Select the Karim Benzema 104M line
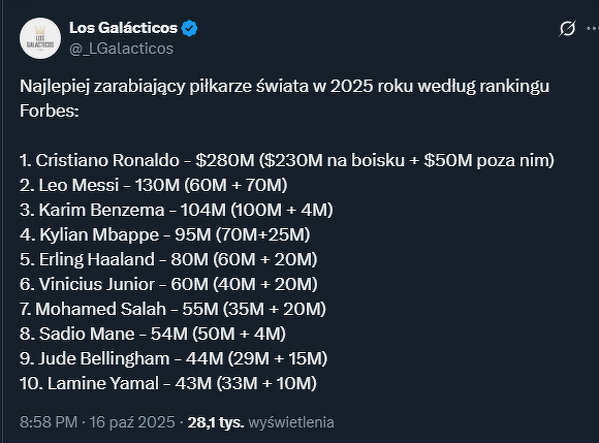The image size is (599, 443). pyautogui.click(x=176, y=210)
